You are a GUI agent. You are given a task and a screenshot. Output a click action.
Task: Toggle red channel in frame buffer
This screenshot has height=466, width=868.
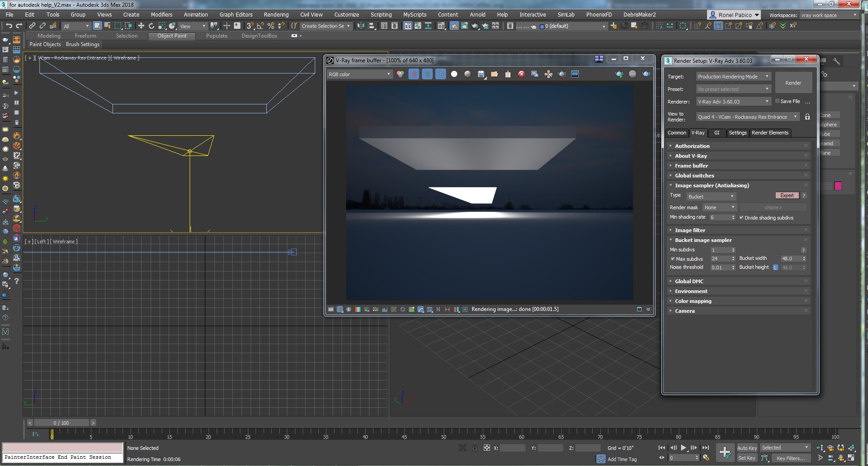coord(414,74)
